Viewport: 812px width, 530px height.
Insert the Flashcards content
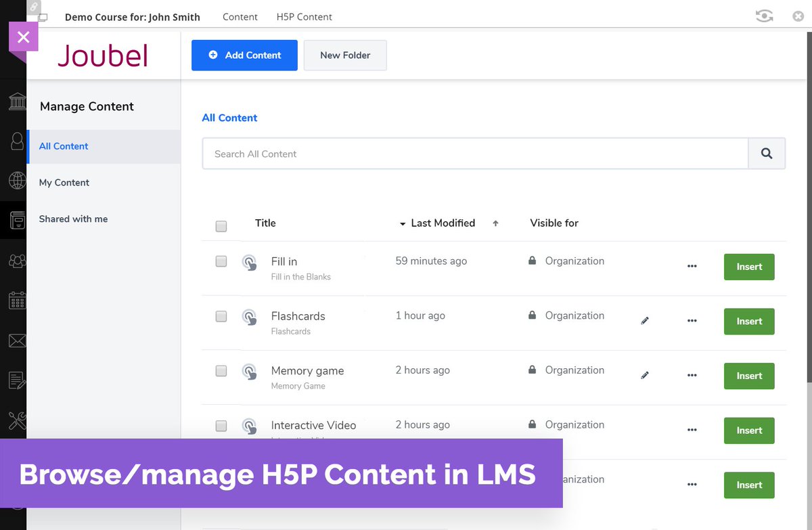coord(749,322)
